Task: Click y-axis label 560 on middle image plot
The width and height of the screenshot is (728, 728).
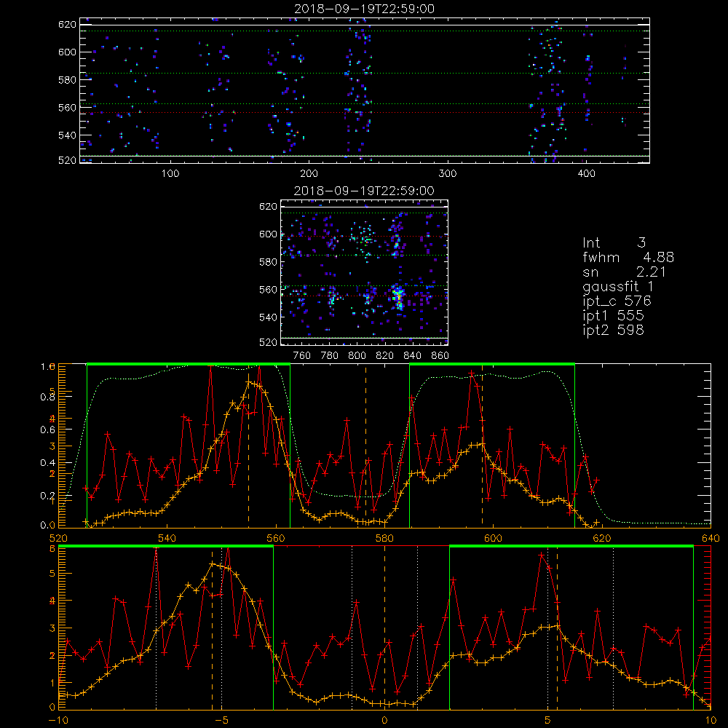Action: (269, 290)
